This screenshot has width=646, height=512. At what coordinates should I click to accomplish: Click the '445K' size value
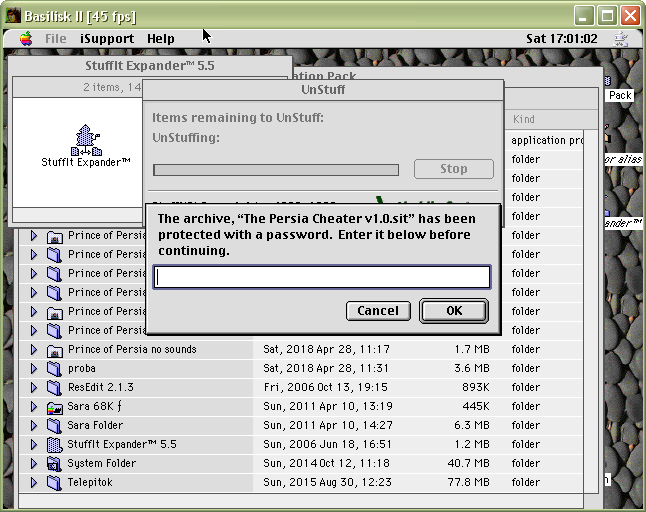coord(475,406)
